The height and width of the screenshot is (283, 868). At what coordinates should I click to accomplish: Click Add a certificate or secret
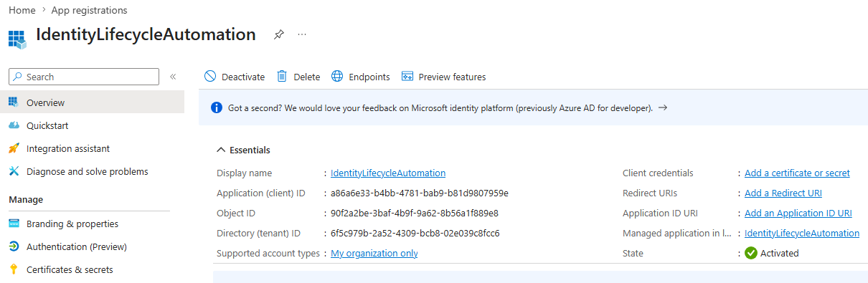click(x=797, y=173)
